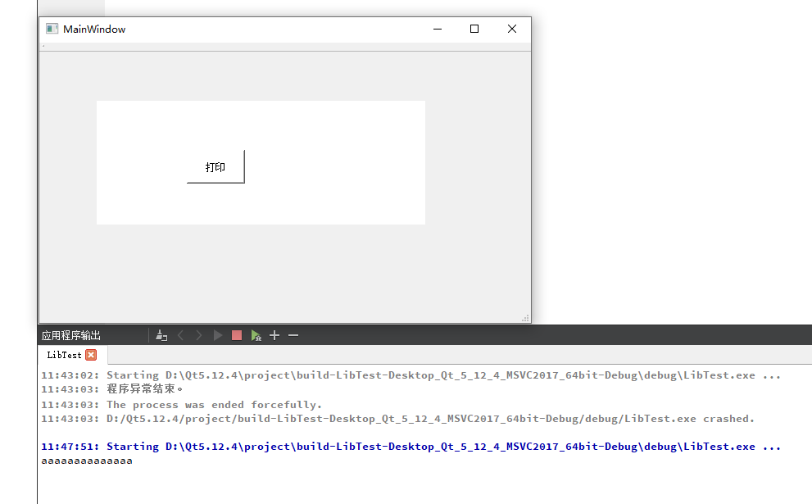The image size is (812, 504).
Task: Click the 11:47:51 Starting output line
Action: (x=411, y=447)
